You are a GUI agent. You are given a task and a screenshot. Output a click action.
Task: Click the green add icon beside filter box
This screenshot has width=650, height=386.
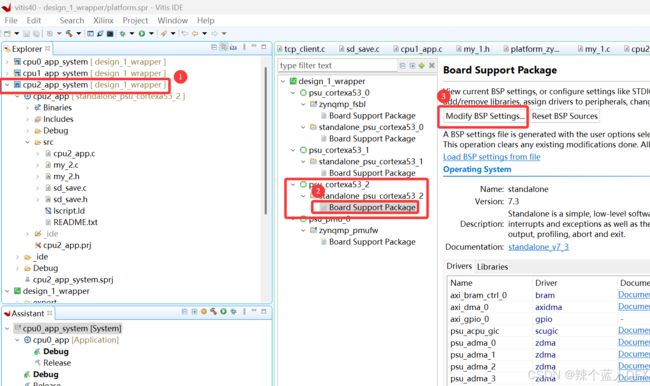[x=422, y=66]
